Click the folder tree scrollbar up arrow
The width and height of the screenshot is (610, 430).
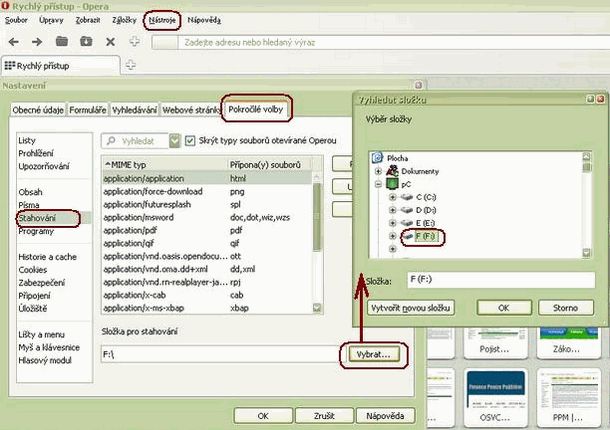pyautogui.click(x=586, y=157)
